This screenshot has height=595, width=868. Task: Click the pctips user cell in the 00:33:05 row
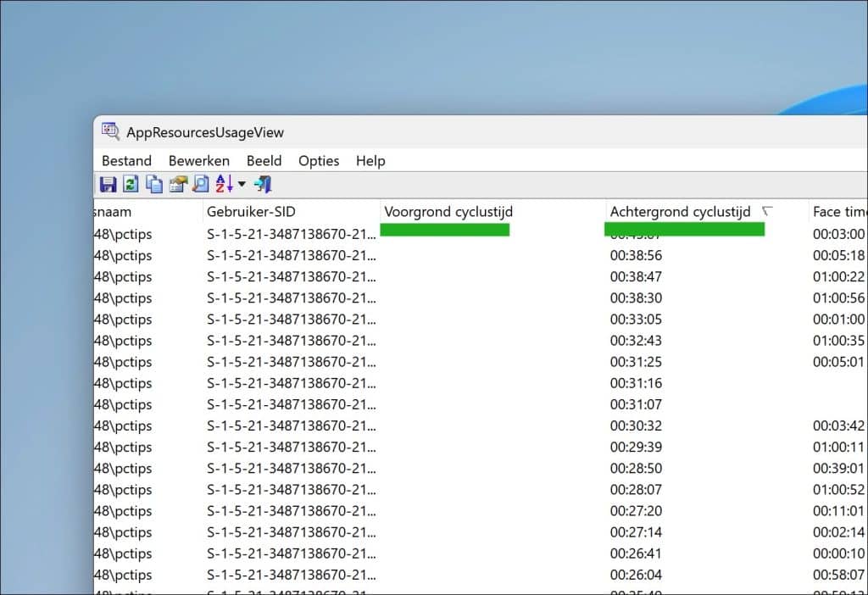point(123,320)
